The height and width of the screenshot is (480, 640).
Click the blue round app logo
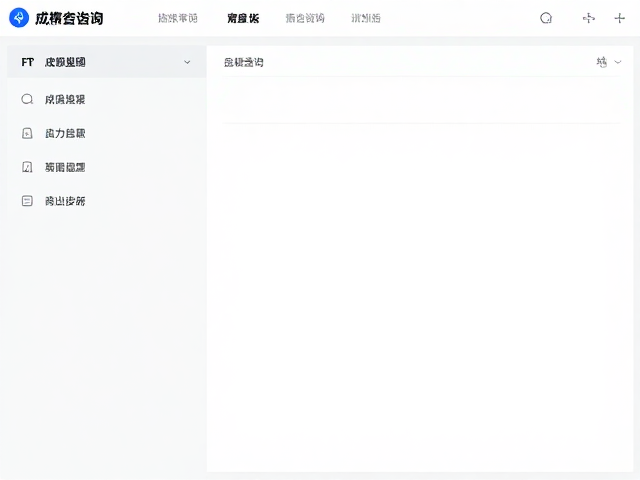point(19,18)
